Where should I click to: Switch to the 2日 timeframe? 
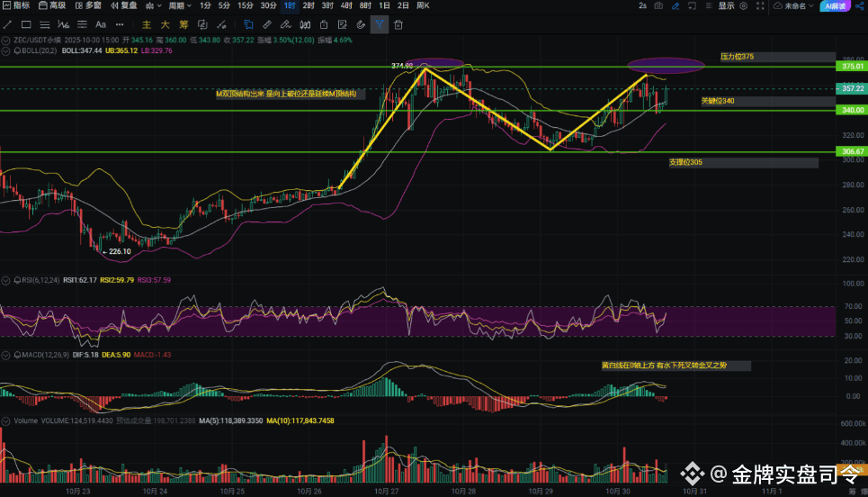(403, 5)
